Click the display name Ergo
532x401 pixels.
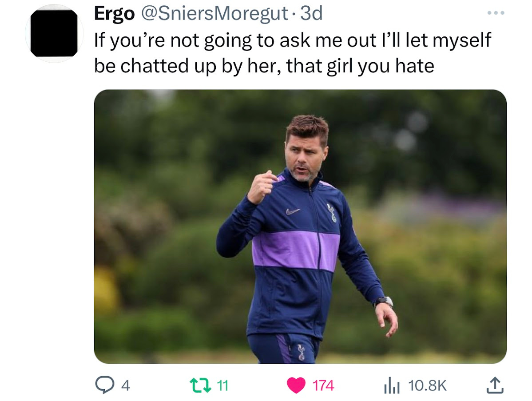pos(114,14)
